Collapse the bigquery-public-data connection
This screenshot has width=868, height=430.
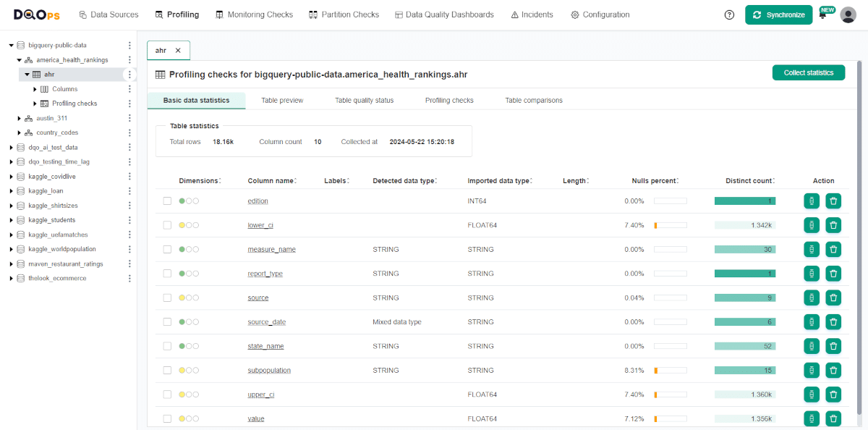point(10,45)
